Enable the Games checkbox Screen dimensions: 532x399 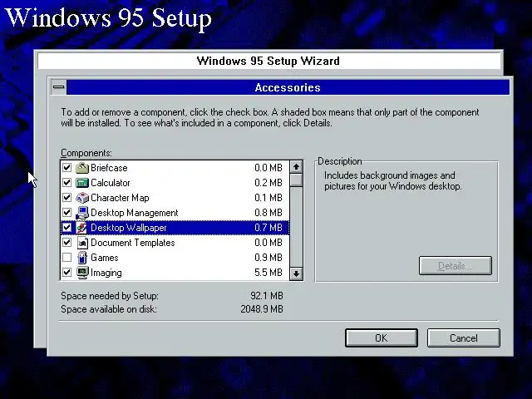point(67,257)
